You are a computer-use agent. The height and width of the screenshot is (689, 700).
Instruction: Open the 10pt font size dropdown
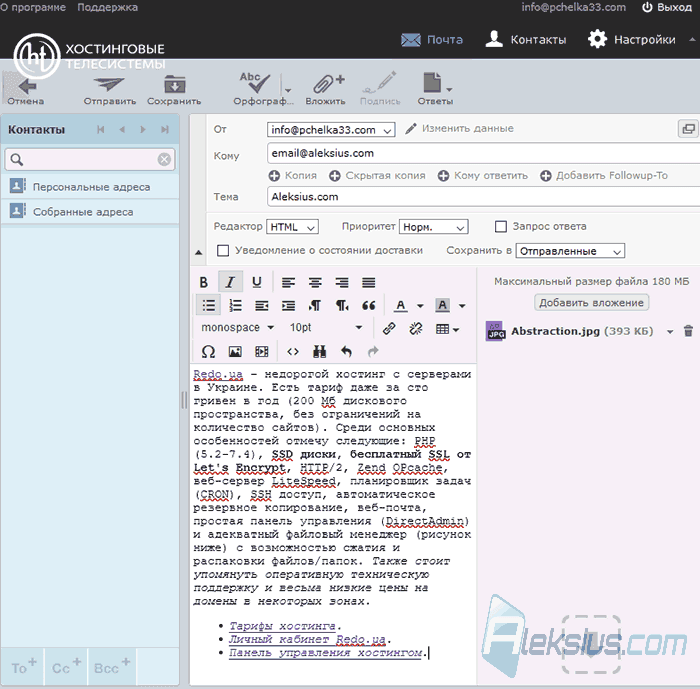(x=326, y=328)
